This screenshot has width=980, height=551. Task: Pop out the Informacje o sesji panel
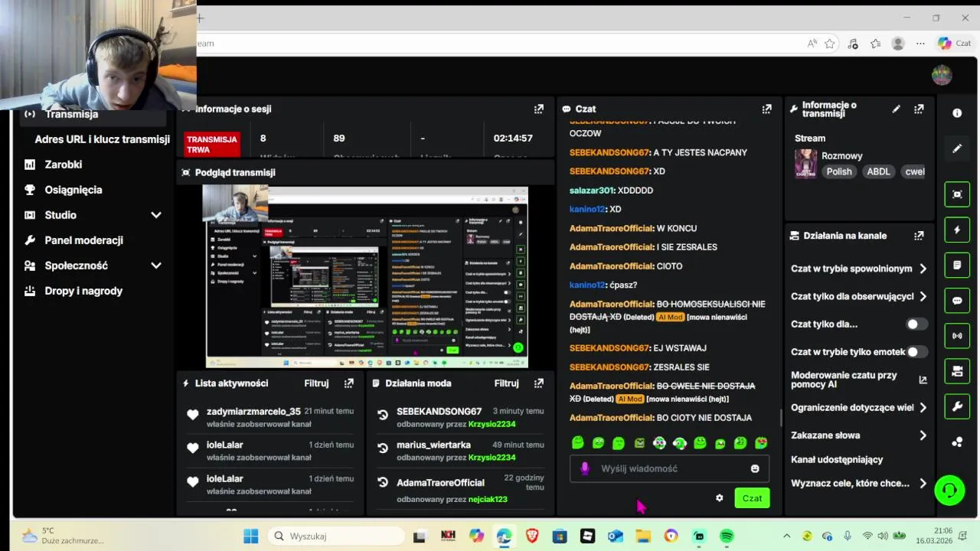538,109
